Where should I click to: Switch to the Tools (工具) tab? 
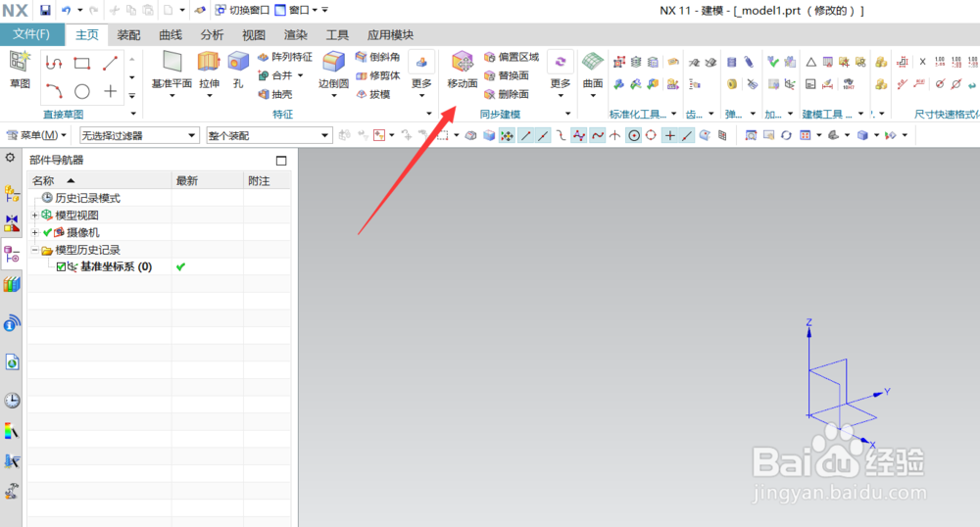337,35
